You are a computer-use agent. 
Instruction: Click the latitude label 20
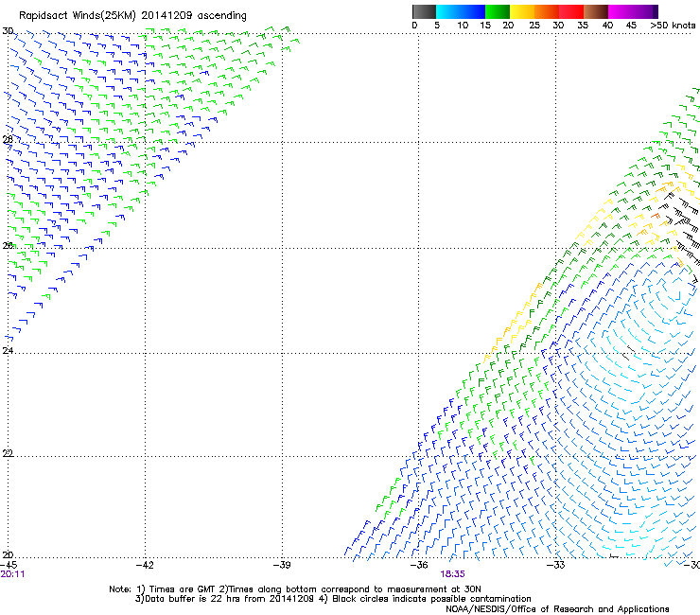(x=8, y=555)
